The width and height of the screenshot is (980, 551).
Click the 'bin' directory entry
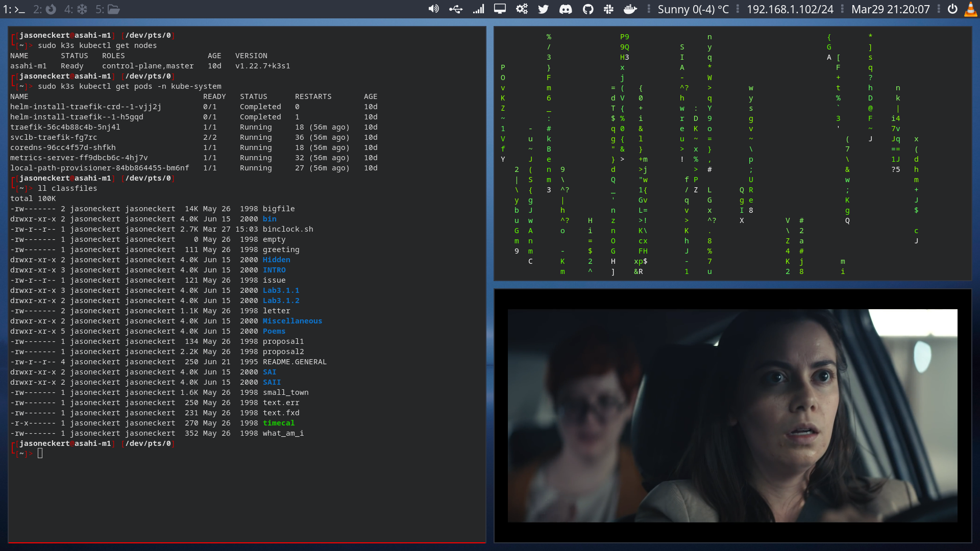point(269,219)
